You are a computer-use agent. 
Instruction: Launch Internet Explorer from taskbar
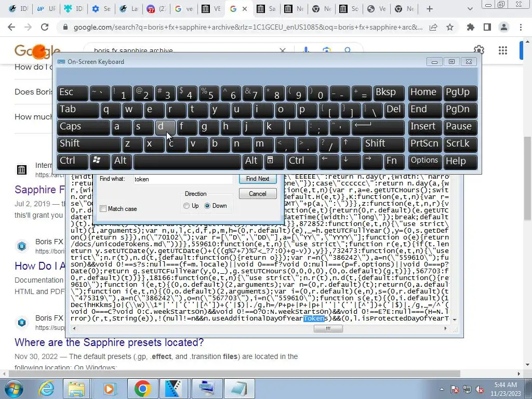[46, 389]
